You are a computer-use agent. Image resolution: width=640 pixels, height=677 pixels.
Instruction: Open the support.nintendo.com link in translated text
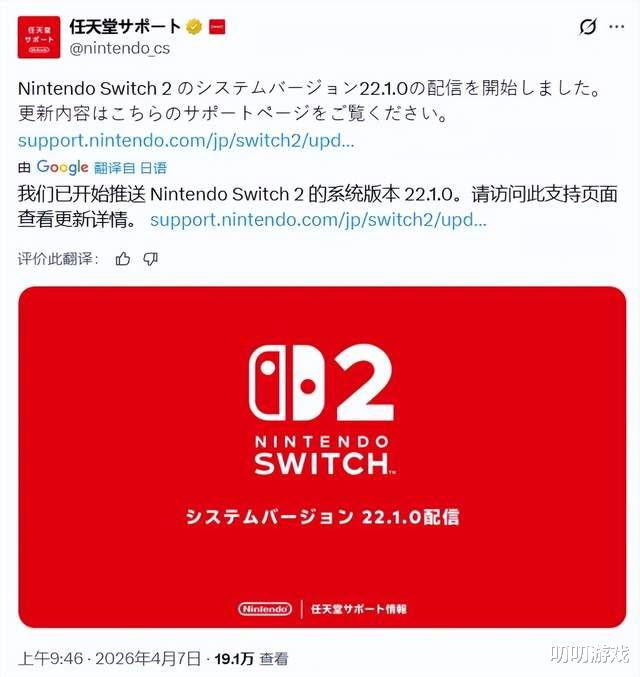click(x=318, y=220)
